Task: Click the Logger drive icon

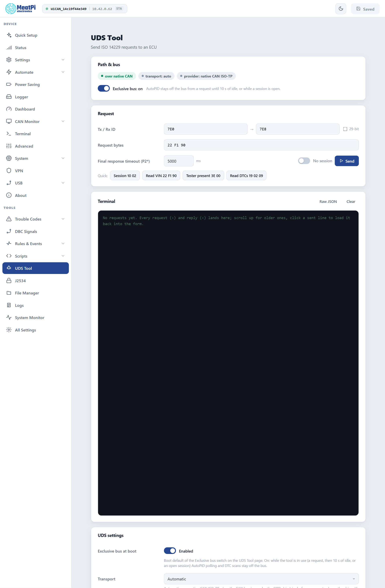Action: (x=9, y=97)
